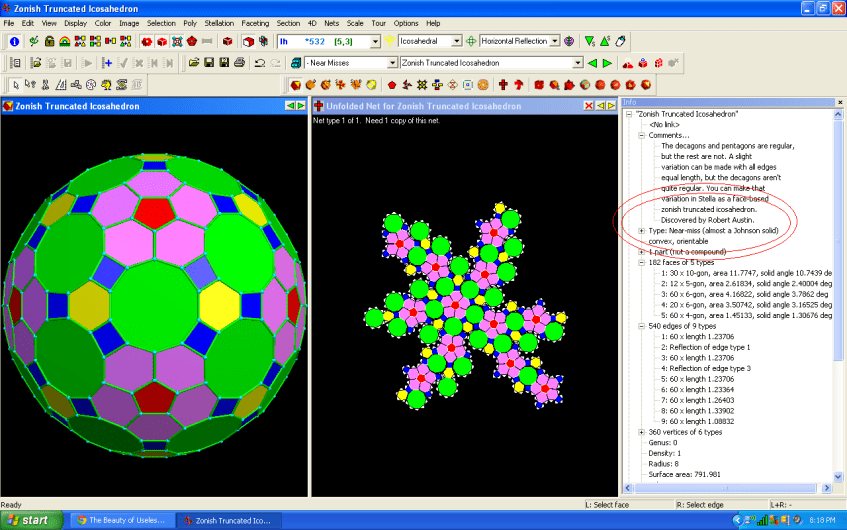Click the blue info icon in top toolbar
This screenshot has height=530, width=847.
tap(14, 41)
